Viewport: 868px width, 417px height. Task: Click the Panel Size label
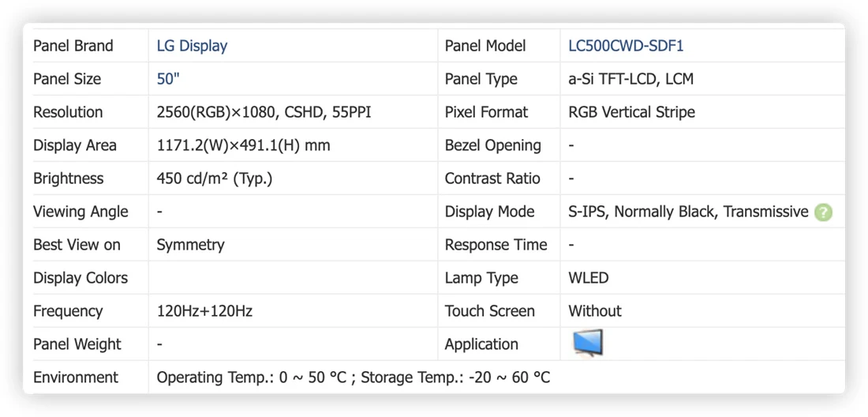[67, 79]
